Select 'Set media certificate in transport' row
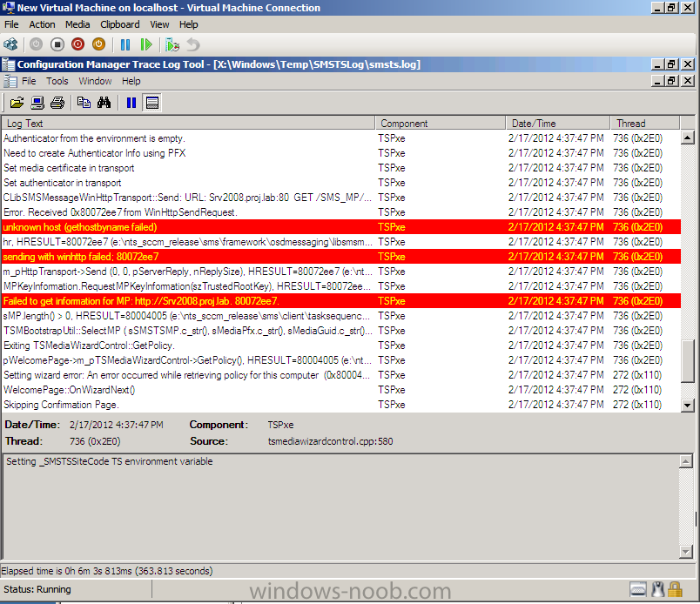Image resolution: width=700 pixels, height=604 pixels. [341, 168]
